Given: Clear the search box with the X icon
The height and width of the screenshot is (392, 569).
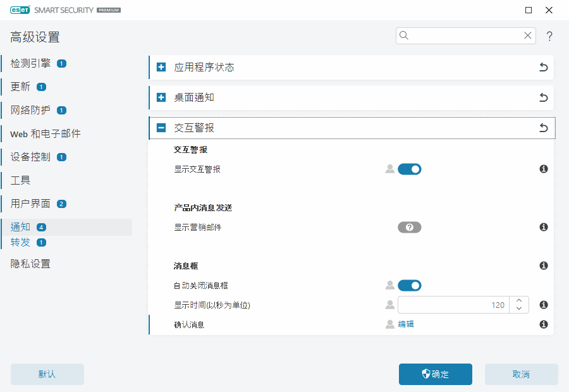Looking at the screenshot, I should pos(527,36).
